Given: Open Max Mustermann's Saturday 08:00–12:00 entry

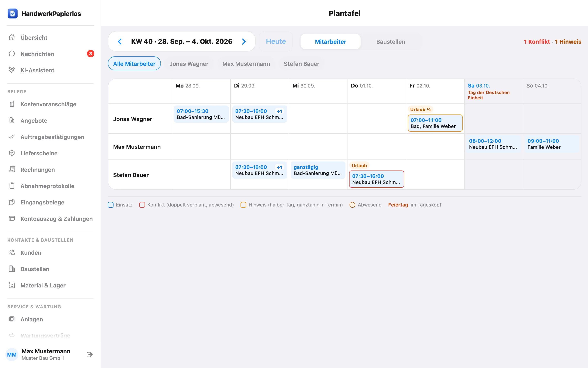Looking at the screenshot, I should coord(493,144).
